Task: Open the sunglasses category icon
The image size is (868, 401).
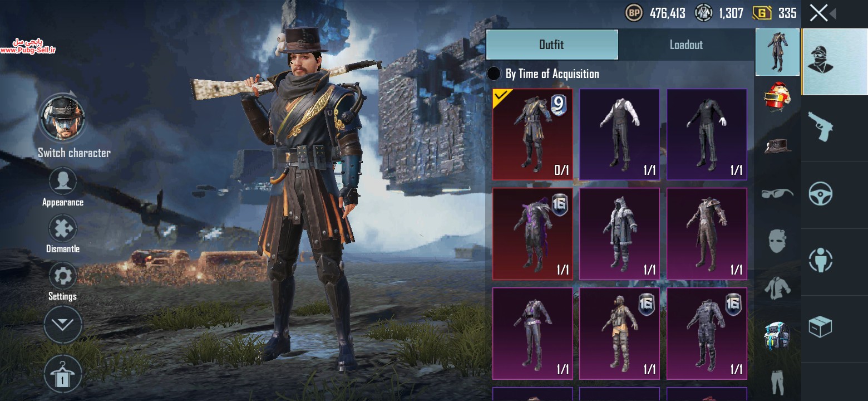Action: point(777,193)
